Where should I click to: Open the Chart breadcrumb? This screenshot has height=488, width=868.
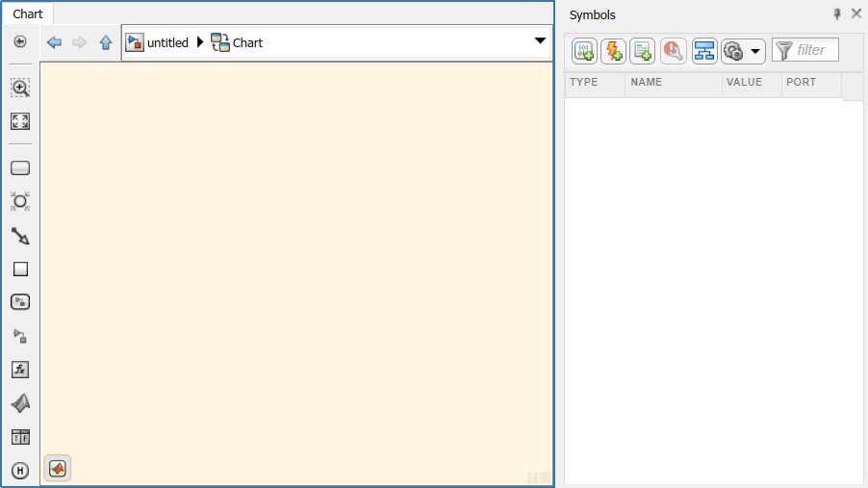[x=237, y=42]
